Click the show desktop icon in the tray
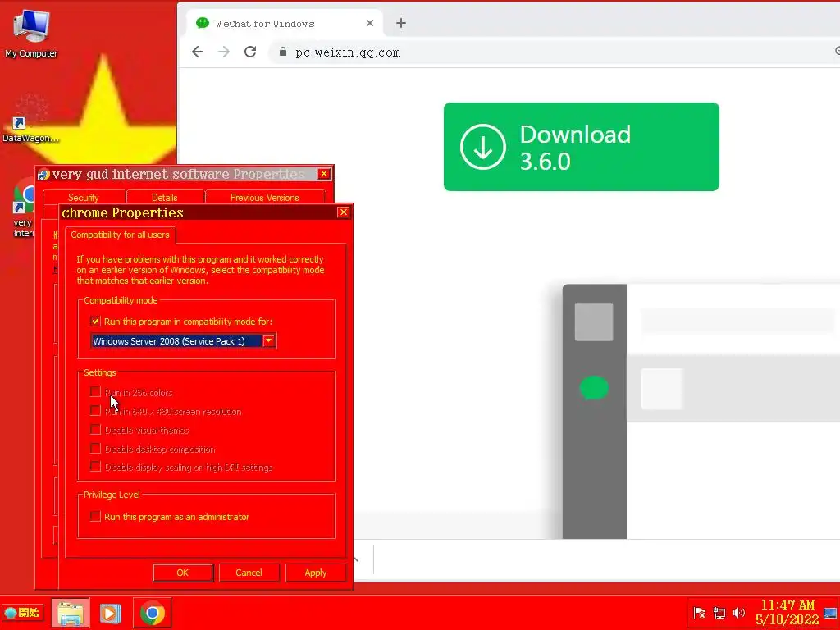The width and height of the screenshot is (840, 630). pos(830,613)
